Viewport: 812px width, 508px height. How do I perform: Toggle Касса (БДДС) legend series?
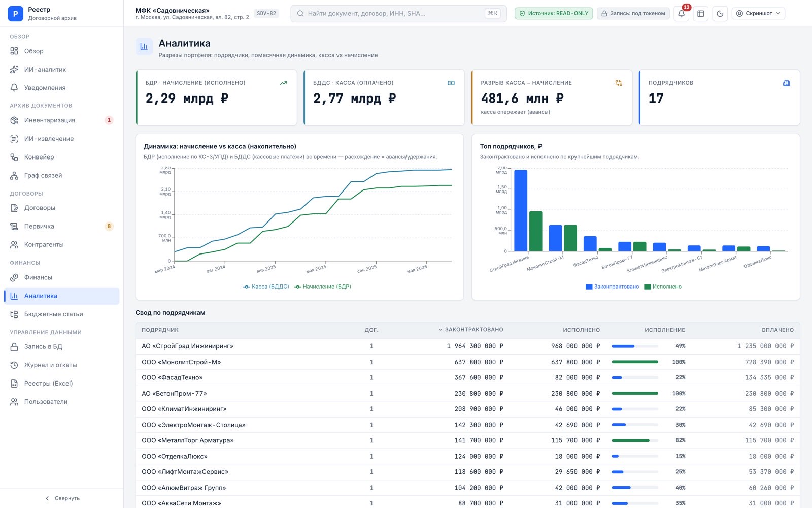(266, 287)
